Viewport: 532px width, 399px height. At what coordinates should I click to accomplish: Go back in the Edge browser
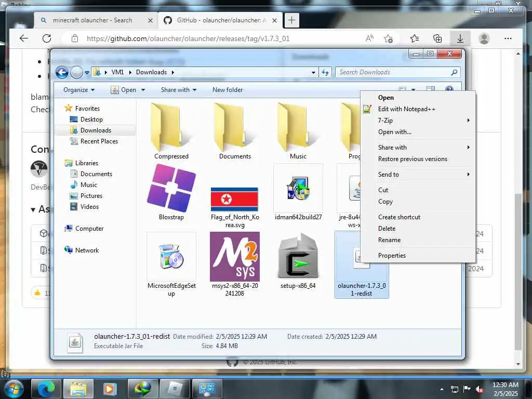point(24,38)
